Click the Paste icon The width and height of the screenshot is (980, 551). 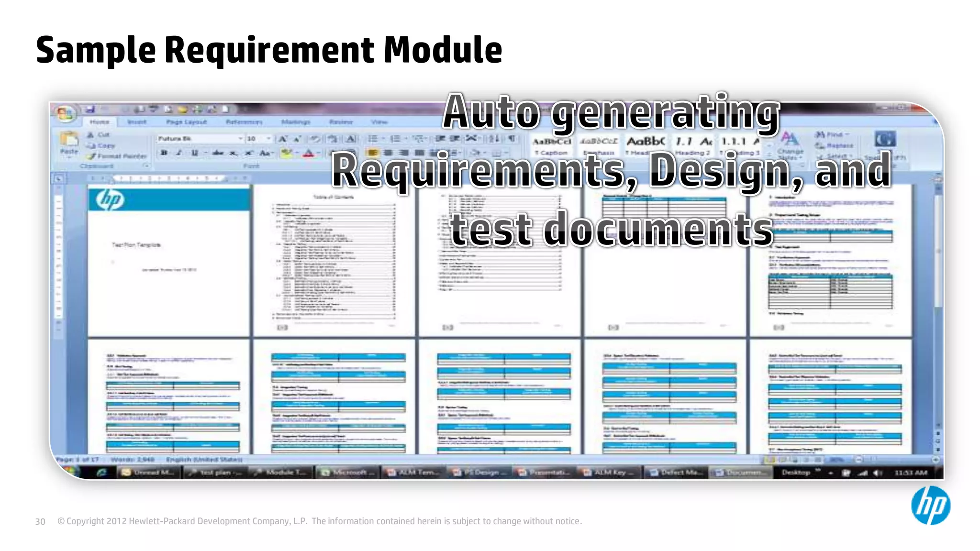(x=69, y=139)
